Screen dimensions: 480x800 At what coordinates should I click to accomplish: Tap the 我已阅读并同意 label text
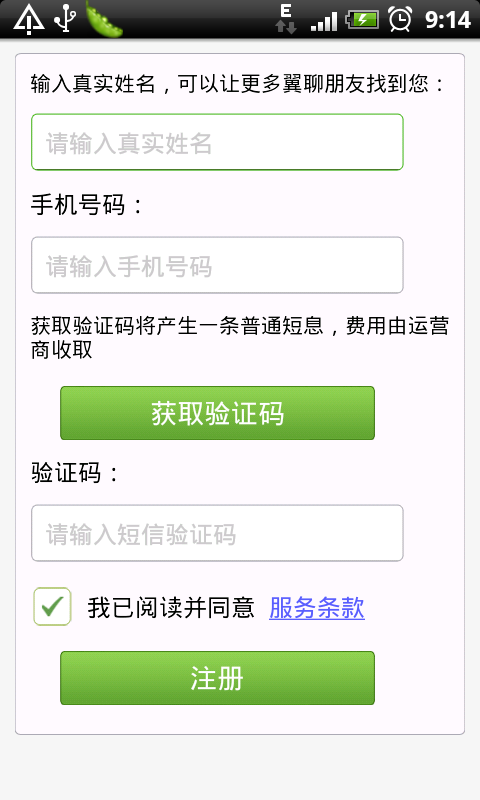tap(171, 608)
